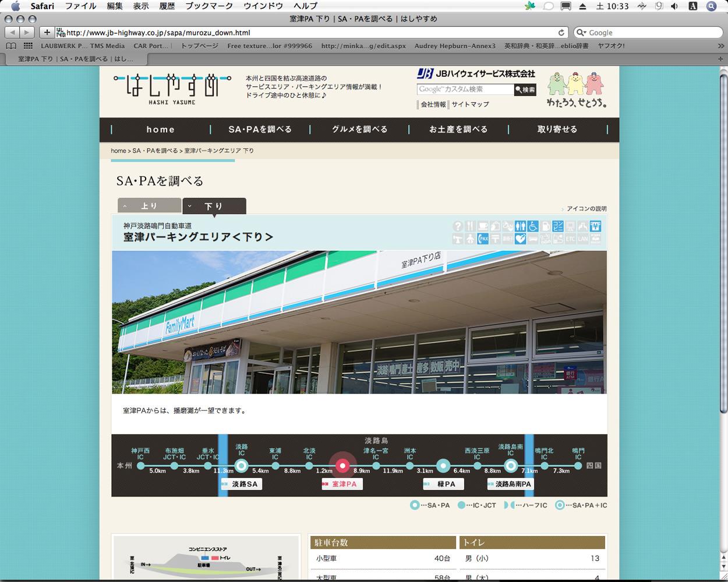Click the blue FAX icon
Viewport: 728px width, 582px height.
483,239
